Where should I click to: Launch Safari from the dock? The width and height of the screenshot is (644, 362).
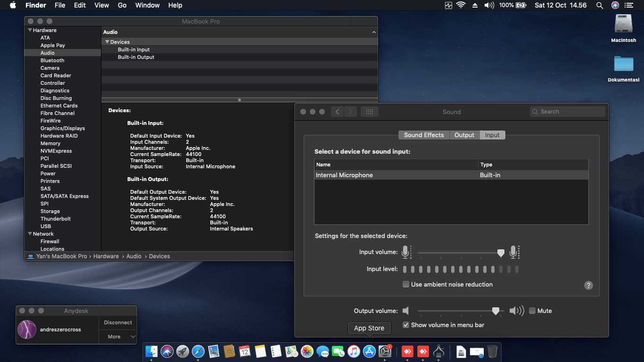[x=198, y=351]
